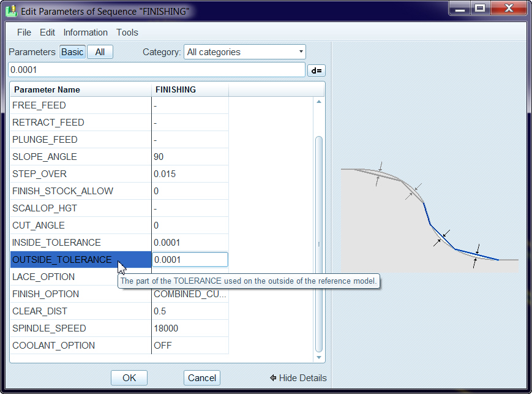Click the Hide Details arrow icon
Image resolution: width=532 pixels, height=394 pixels.
273,378
